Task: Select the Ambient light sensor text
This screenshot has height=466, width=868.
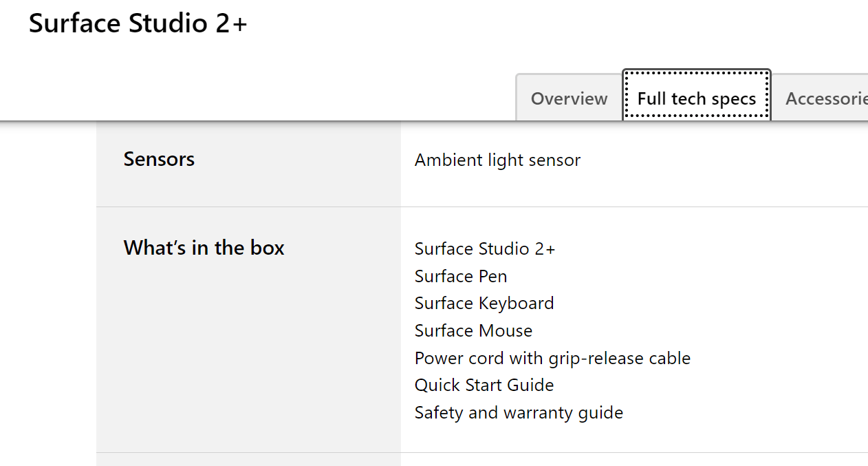Action: (x=497, y=160)
